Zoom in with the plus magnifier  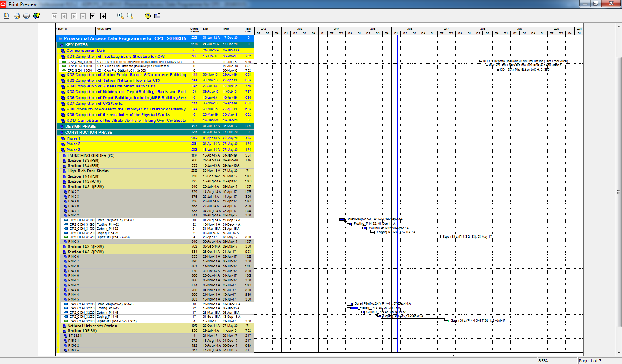pyautogui.click(x=120, y=16)
